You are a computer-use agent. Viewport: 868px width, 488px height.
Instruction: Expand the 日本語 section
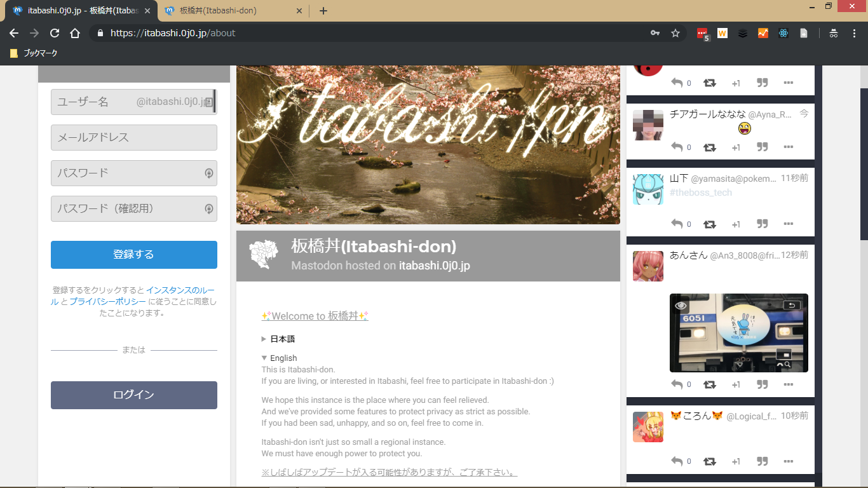[278, 339]
